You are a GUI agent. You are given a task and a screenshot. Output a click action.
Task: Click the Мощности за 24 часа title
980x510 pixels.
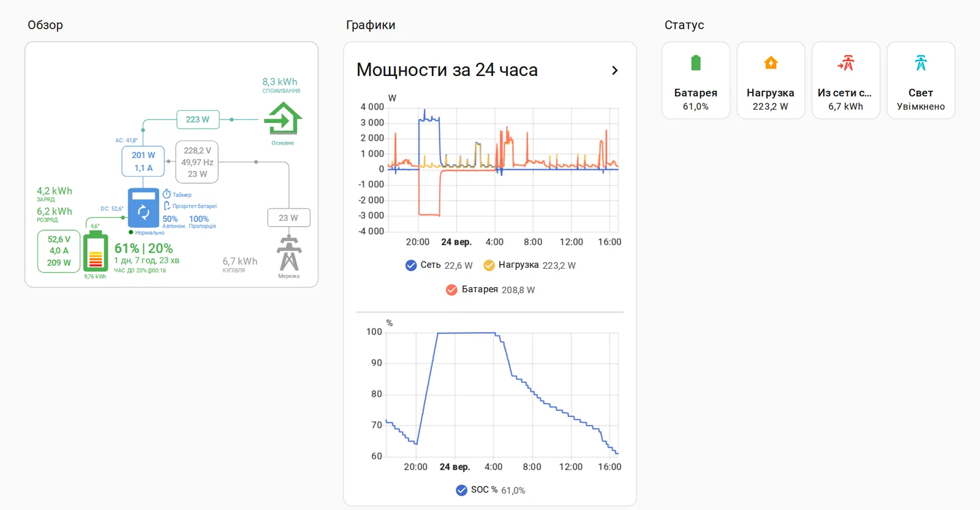click(447, 70)
